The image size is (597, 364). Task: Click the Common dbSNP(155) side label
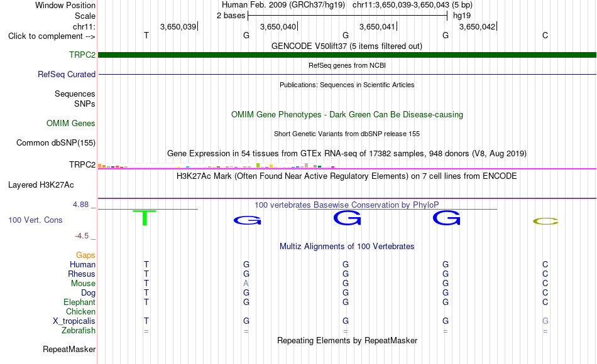[x=55, y=142]
